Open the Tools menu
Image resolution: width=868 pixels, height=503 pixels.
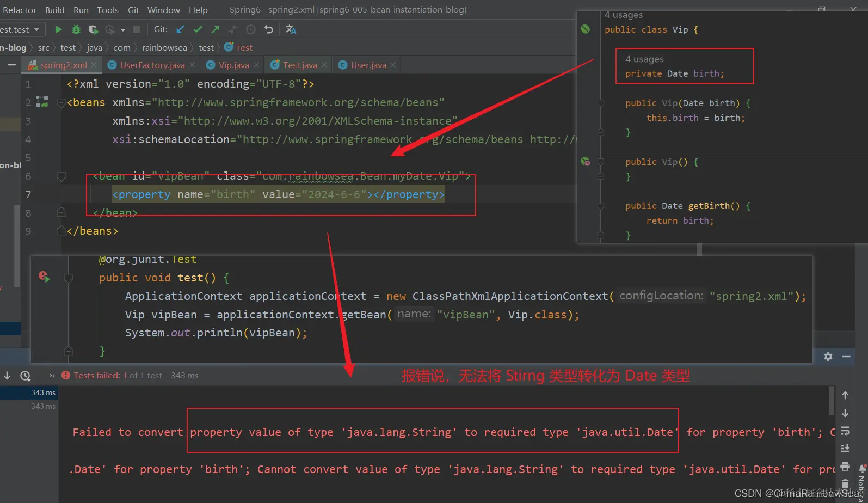[108, 10]
